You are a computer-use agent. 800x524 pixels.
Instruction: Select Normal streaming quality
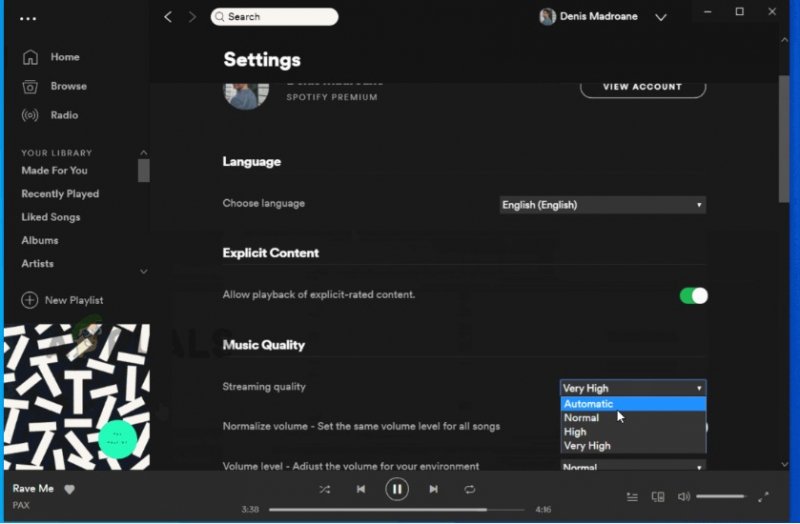[633, 418]
